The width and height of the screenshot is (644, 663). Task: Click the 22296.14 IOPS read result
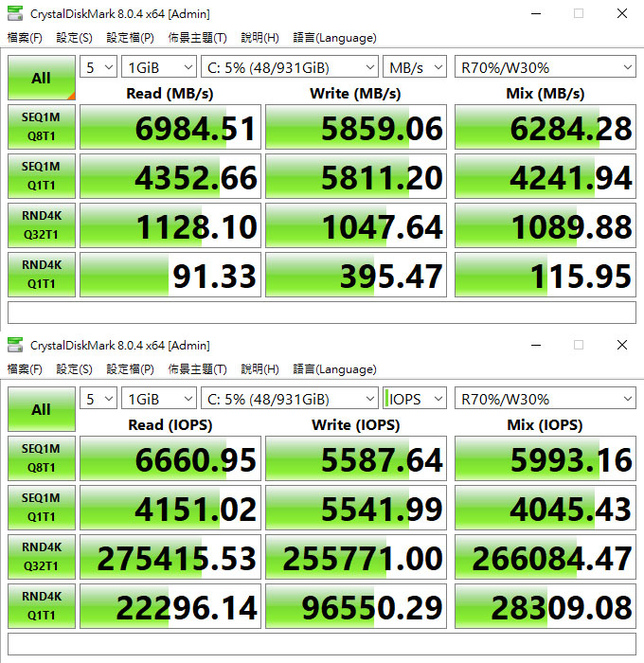170,606
